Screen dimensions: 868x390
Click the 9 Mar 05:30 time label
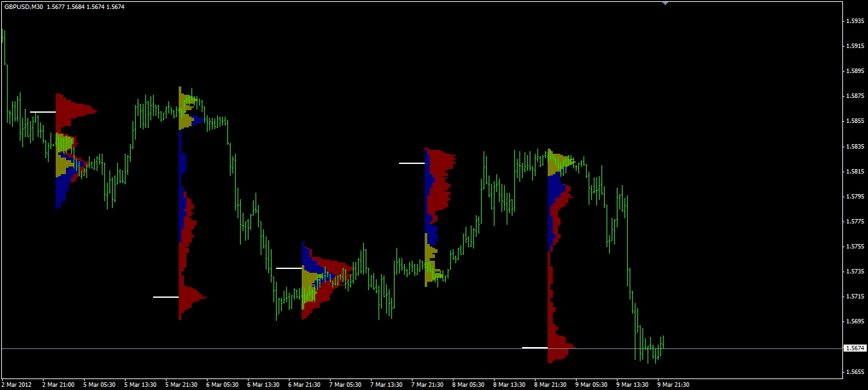click(591, 385)
